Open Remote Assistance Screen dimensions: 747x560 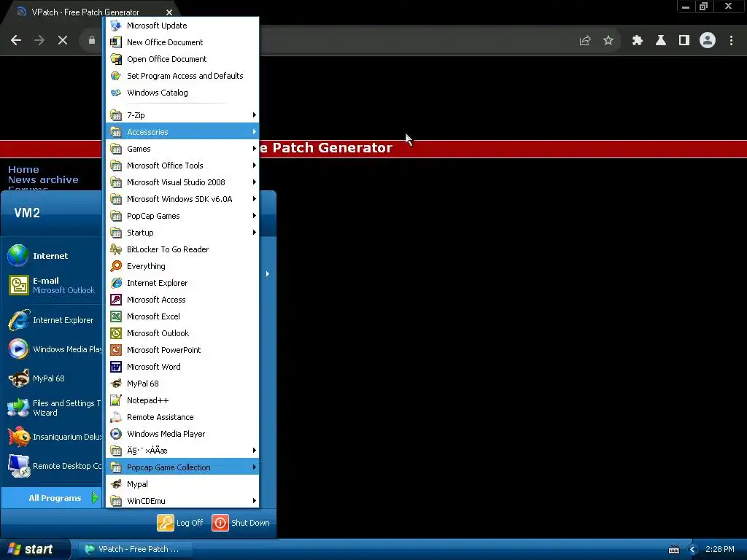pyautogui.click(x=182, y=417)
